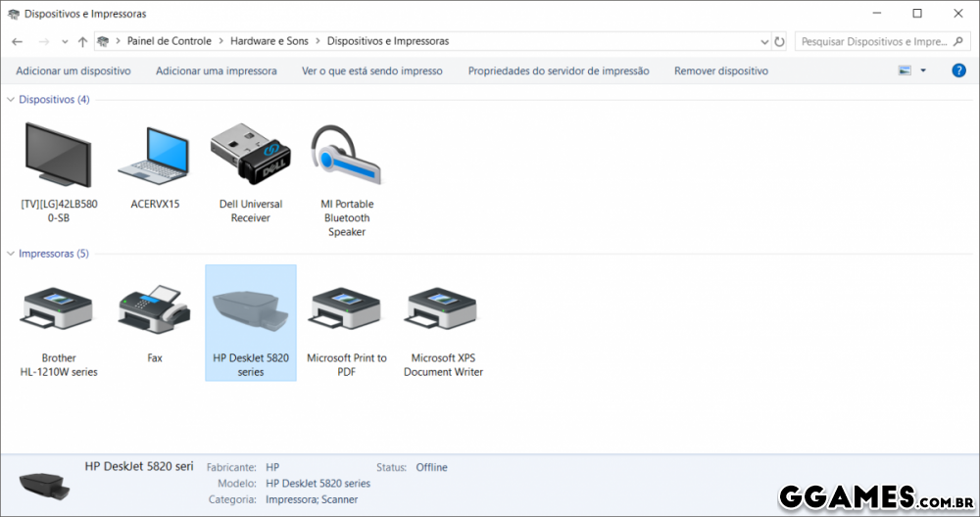Click the refresh button in address bar
This screenshot has width=980, height=517.
pos(780,42)
